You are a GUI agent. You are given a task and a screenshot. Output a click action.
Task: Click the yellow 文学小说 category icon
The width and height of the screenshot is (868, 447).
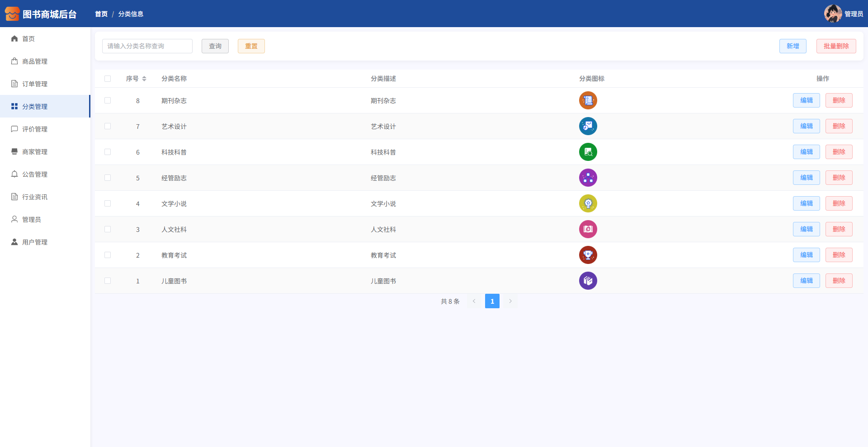588,203
